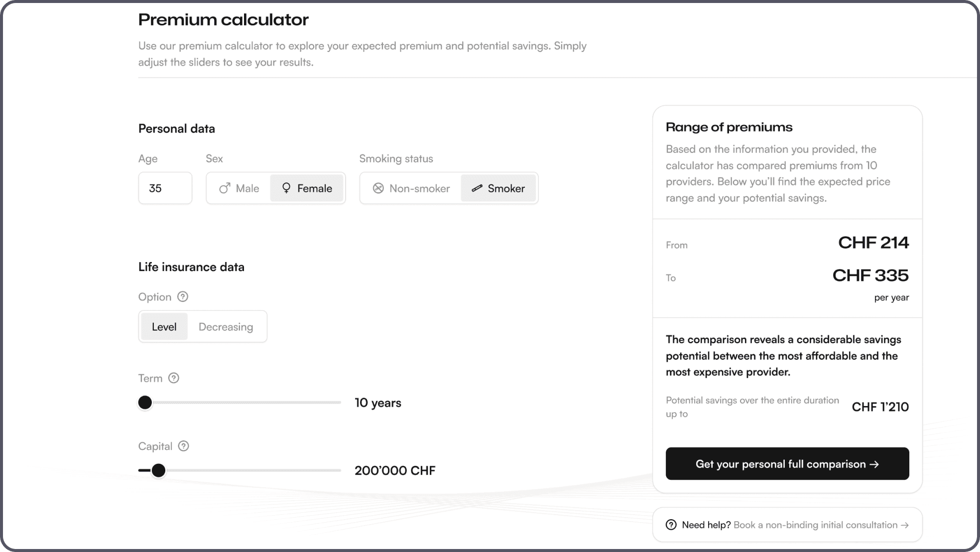Click the per year label

pos(891,298)
